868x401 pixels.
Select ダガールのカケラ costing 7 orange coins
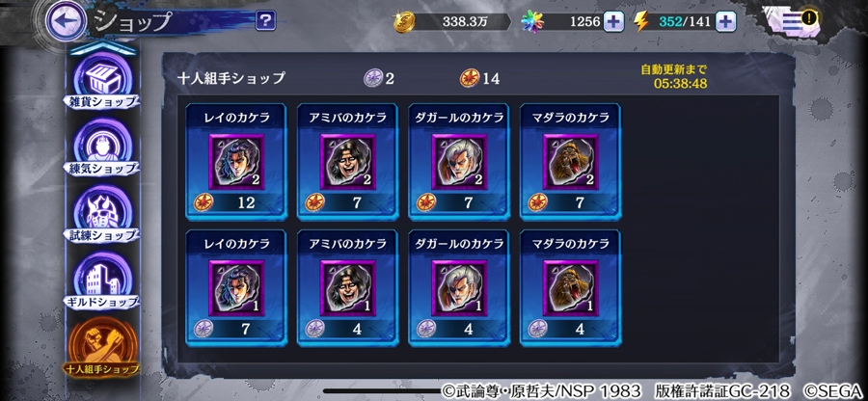(459, 162)
